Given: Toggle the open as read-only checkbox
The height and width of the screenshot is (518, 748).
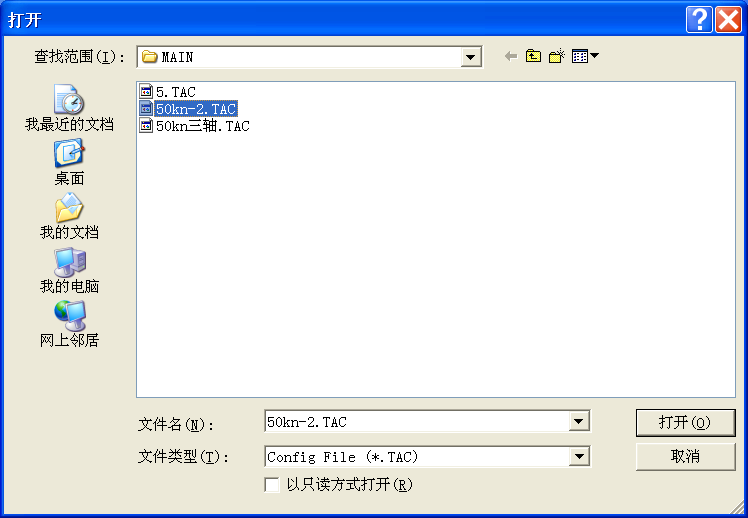Looking at the screenshot, I should pyautogui.click(x=272, y=485).
